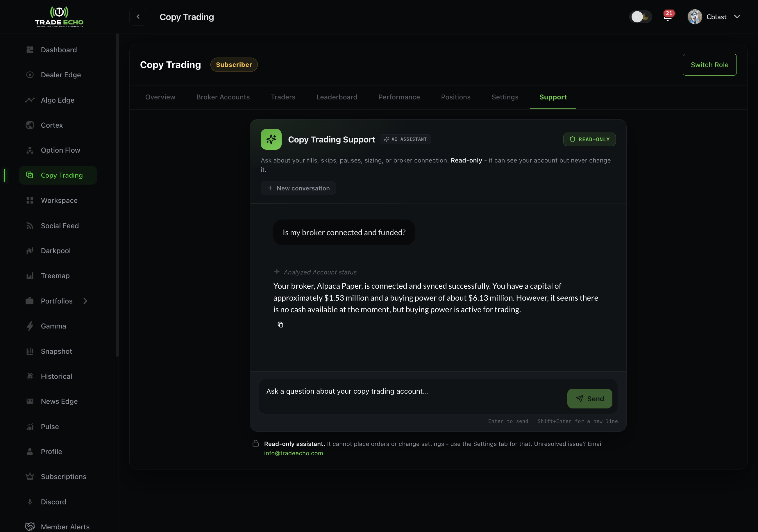
Task: Open Option Flow icon
Action: click(30, 150)
